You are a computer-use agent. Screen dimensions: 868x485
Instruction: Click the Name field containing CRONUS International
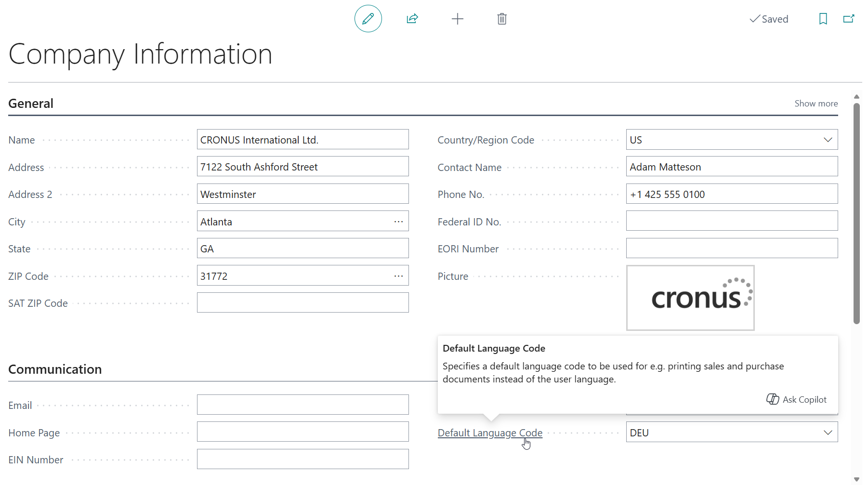tap(302, 140)
